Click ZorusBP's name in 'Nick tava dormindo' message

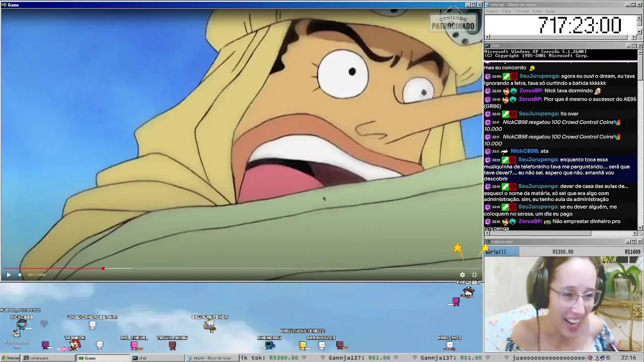point(530,91)
